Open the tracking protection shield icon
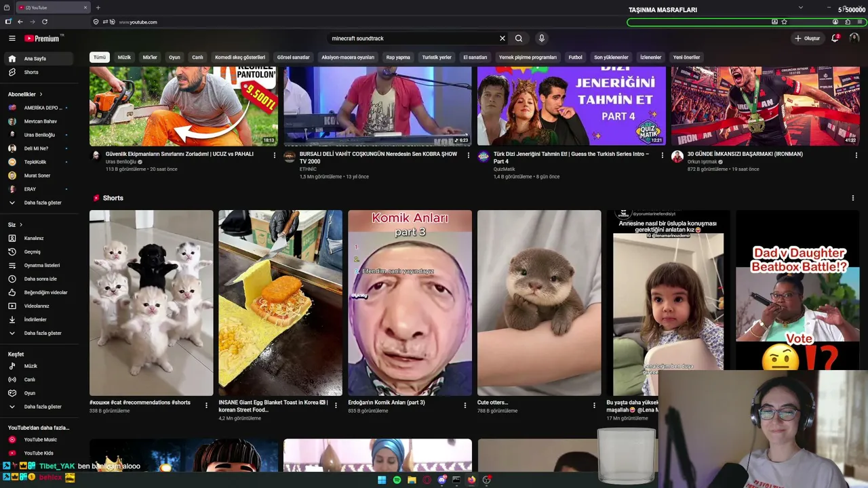Screen dimensions: 868x488 tap(96, 22)
